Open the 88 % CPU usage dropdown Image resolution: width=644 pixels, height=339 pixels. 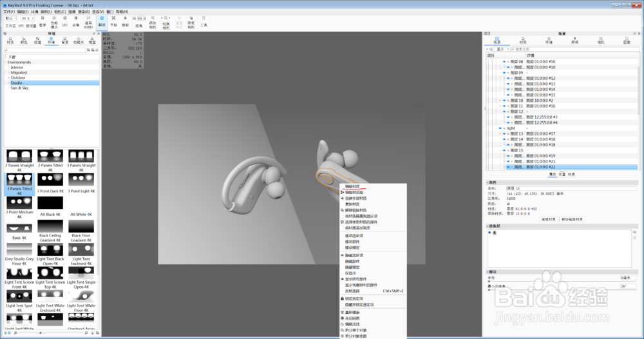(28, 19)
